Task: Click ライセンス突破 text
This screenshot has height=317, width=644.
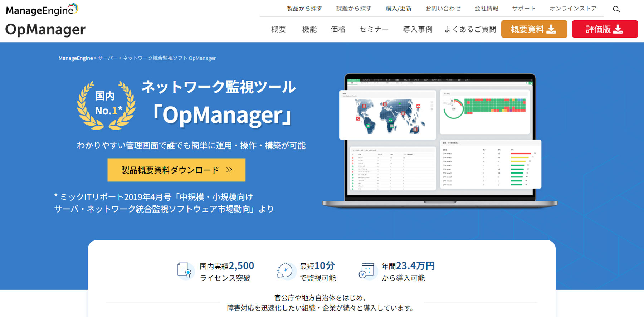Action: click(x=225, y=278)
